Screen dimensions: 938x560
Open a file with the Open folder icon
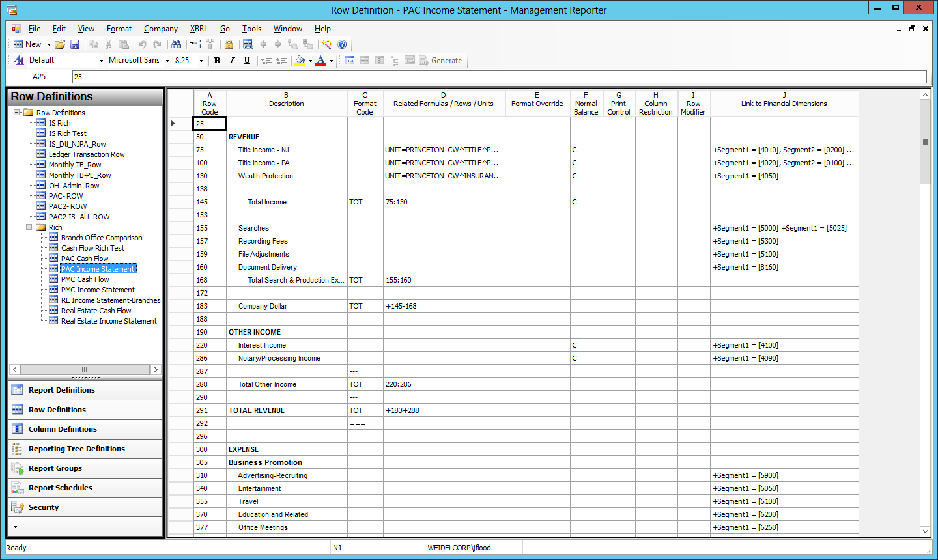click(x=60, y=44)
